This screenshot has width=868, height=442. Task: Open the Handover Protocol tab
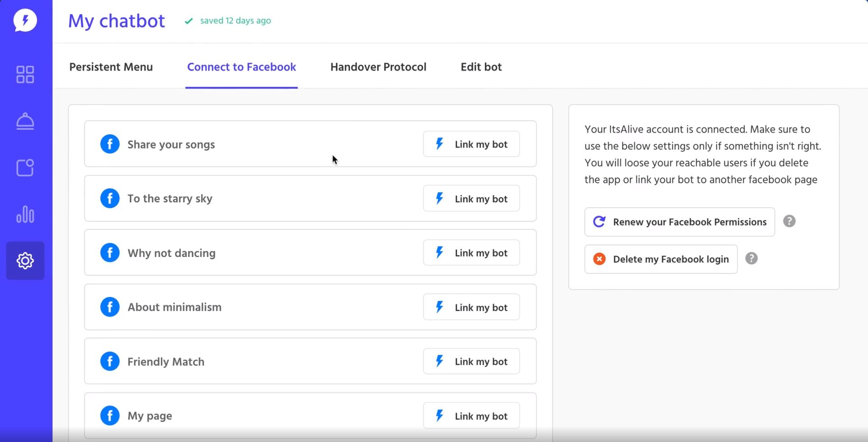pos(378,67)
